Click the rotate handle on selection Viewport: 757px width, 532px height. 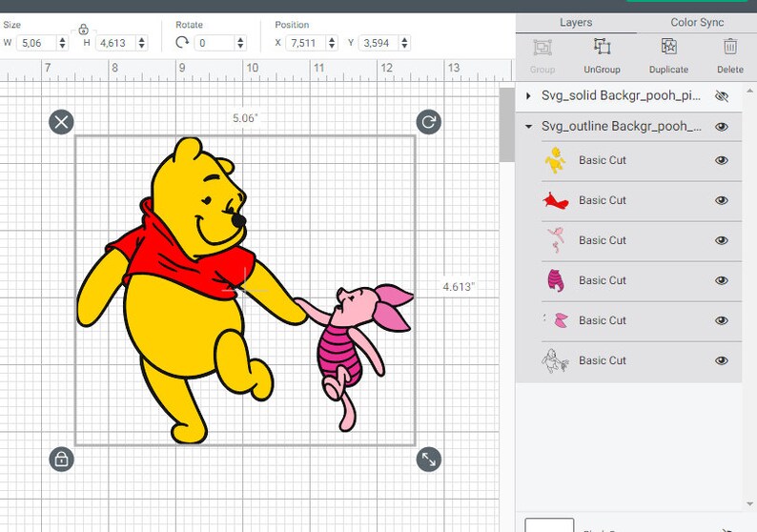pyautogui.click(x=429, y=122)
